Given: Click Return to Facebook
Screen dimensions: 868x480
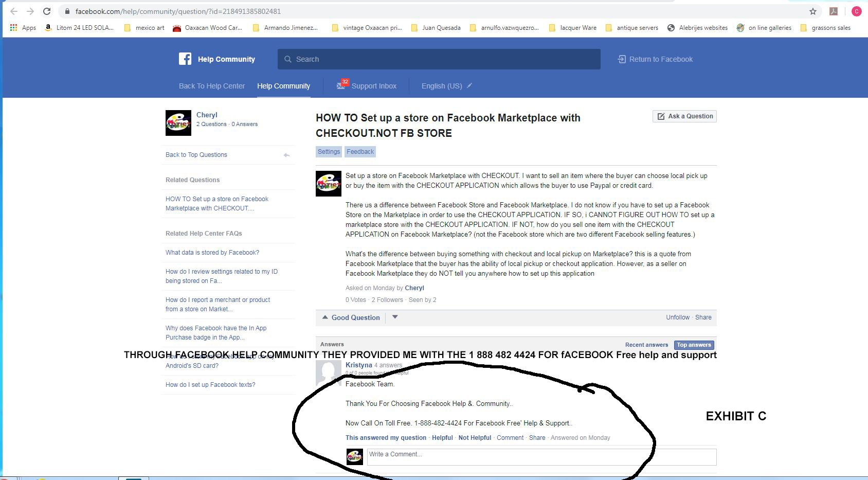Looking at the screenshot, I should coord(655,59).
